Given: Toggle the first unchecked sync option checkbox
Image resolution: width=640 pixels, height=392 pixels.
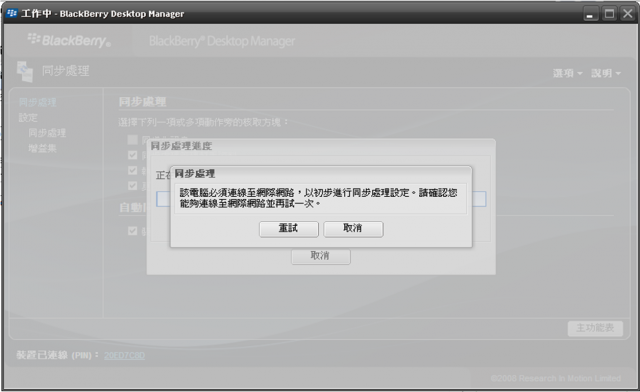Looking at the screenshot, I should click(x=132, y=140).
